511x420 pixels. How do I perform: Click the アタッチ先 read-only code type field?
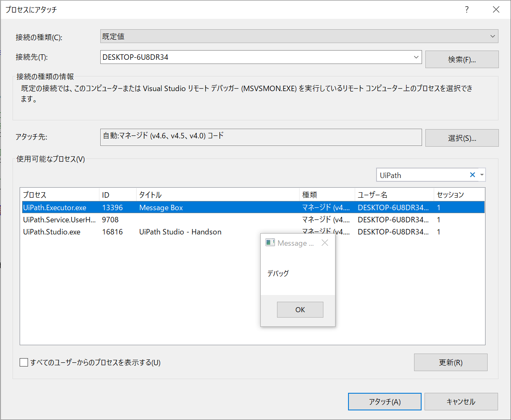point(261,137)
